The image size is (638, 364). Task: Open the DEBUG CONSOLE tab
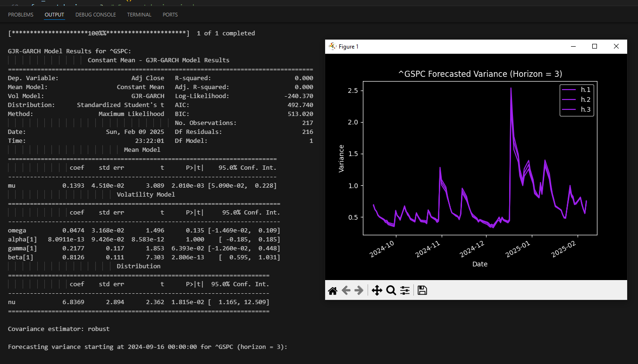(x=95, y=15)
